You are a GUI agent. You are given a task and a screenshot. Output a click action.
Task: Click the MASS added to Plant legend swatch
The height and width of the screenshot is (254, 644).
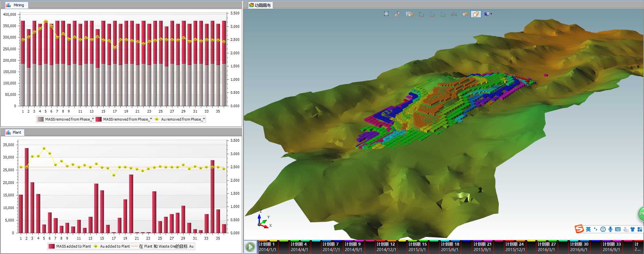click(51, 246)
